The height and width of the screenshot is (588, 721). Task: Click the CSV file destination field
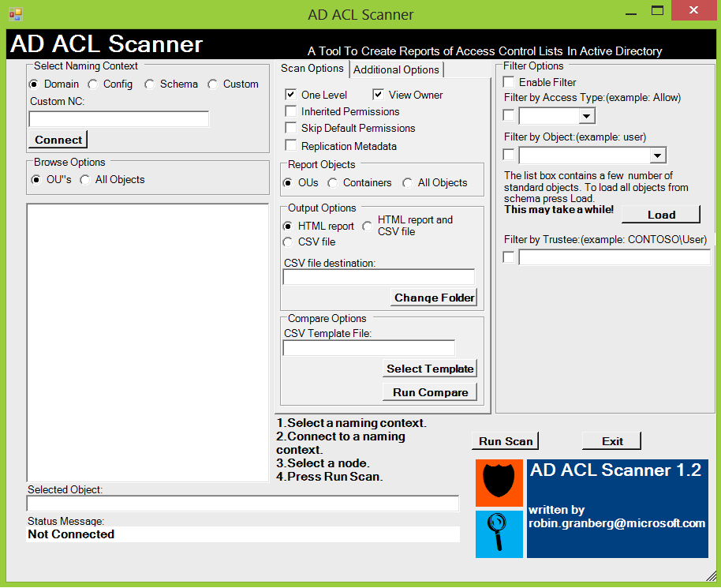click(x=379, y=277)
